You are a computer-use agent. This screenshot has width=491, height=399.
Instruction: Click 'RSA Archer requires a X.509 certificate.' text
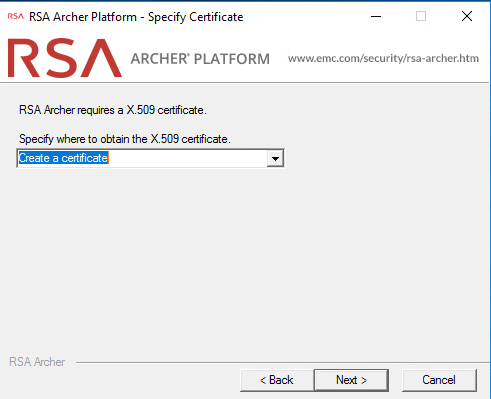pyautogui.click(x=113, y=110)
